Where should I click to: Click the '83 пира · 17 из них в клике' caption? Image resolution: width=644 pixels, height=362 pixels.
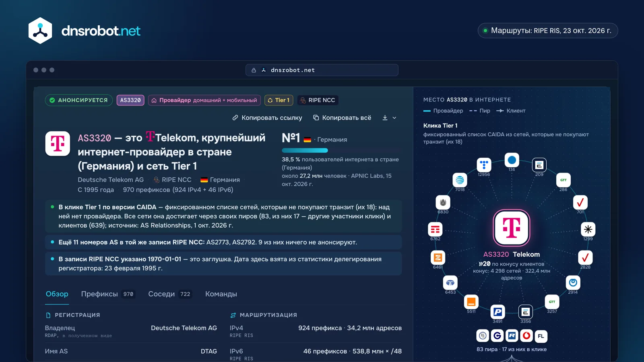pos(512,349)
